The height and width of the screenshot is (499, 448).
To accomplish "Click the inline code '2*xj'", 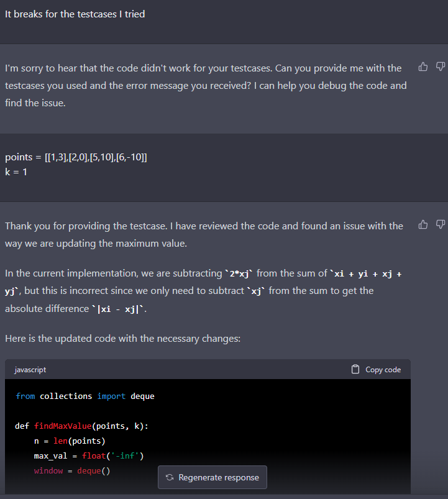I will tap(239, 274).
